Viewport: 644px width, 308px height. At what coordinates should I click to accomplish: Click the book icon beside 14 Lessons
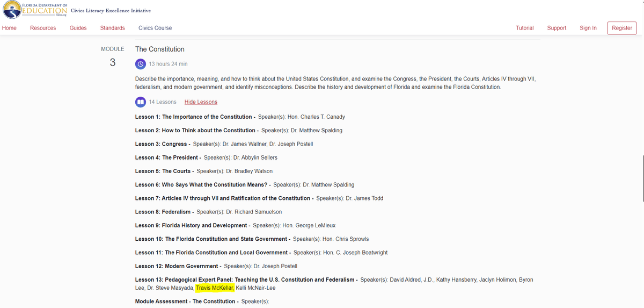pyautogui.click(x=140, y=102)
